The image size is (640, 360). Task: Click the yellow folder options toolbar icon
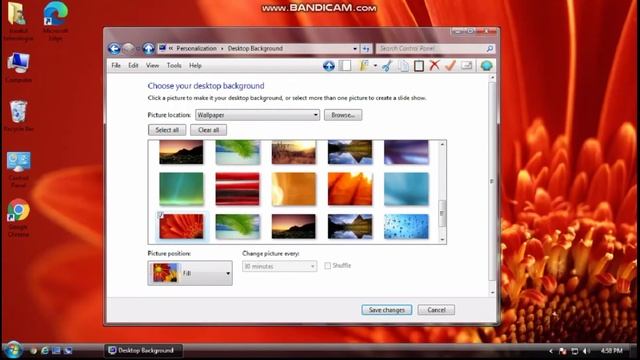click(364, 65)
